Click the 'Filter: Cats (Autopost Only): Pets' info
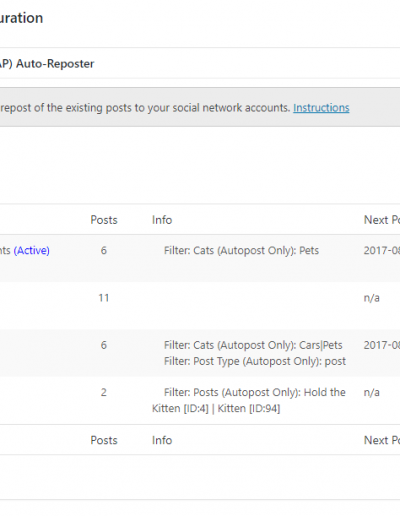Screen dimensions: 400x516 click(x=241, y=250)
